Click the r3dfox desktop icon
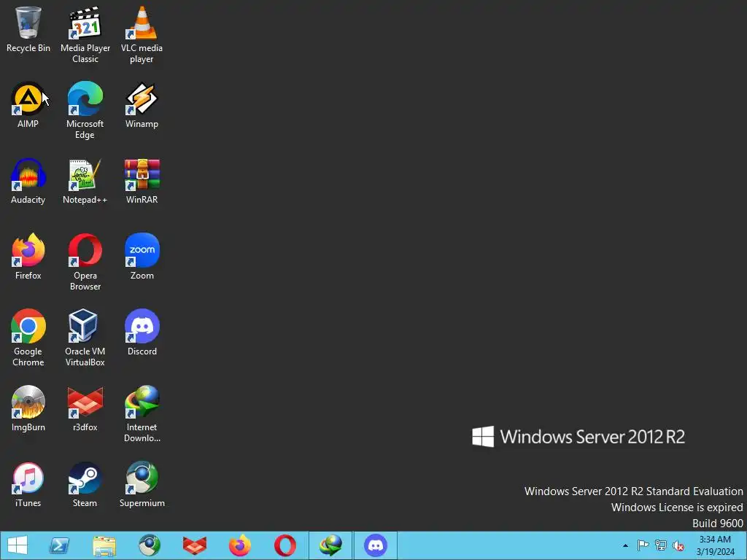 click(85, 409)
